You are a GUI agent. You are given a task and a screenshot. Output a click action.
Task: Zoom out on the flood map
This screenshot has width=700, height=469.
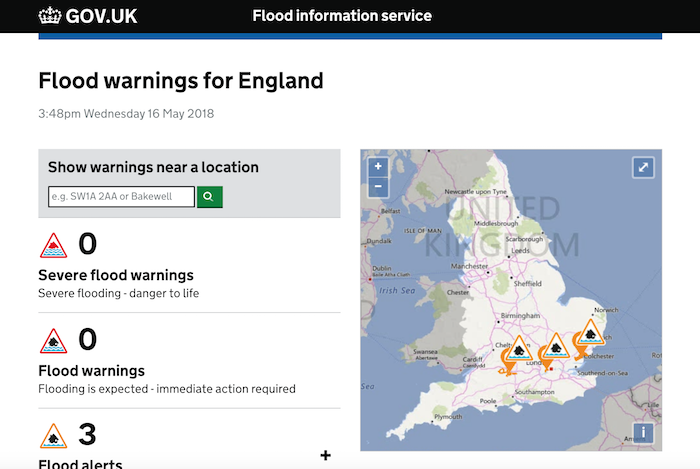point(377,186)
